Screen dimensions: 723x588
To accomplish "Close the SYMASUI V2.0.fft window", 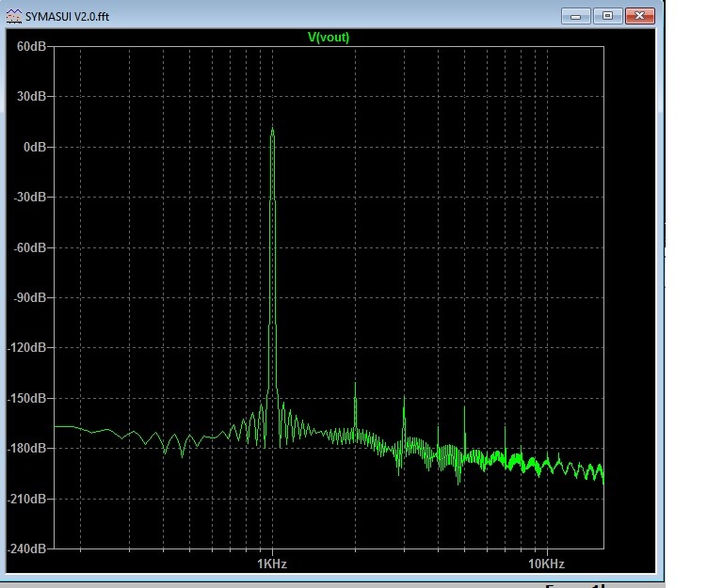I will pos(639,16).
